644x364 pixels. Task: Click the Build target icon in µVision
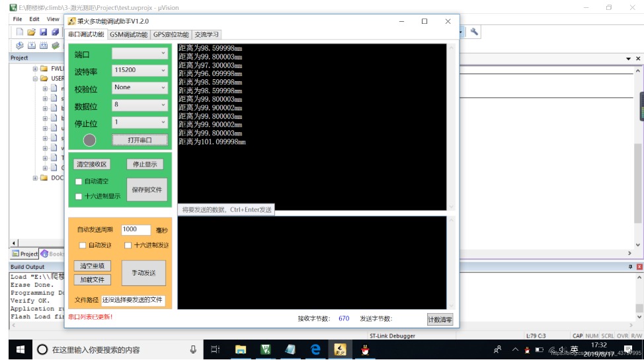click(32, 45)
